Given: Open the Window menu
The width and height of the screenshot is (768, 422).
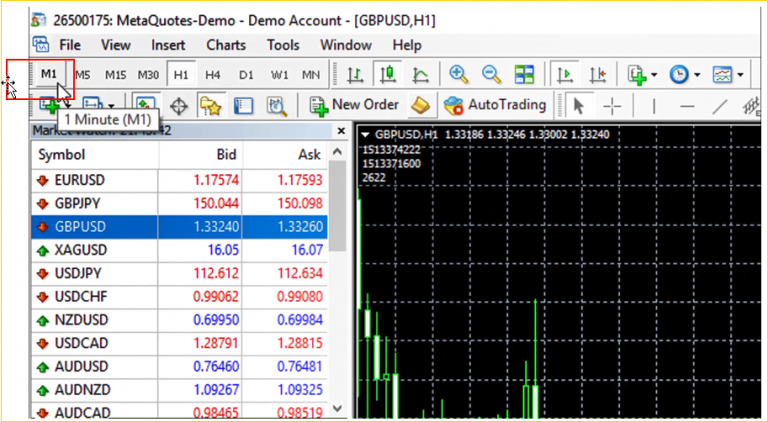Looking at the screenshot, I should click(346, 45).
